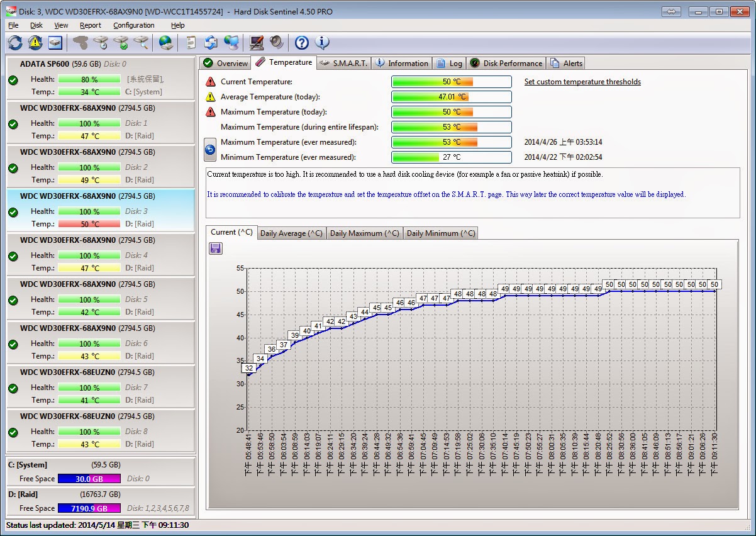Select the WDC WD30EFRX Disk 4 entry
756x536 pixels.
coord(101,254)
